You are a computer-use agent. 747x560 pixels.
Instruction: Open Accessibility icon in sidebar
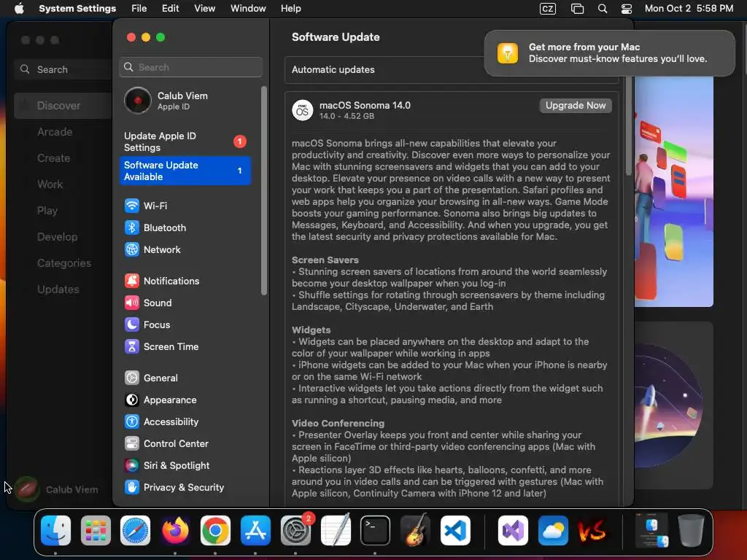[131, 422]
